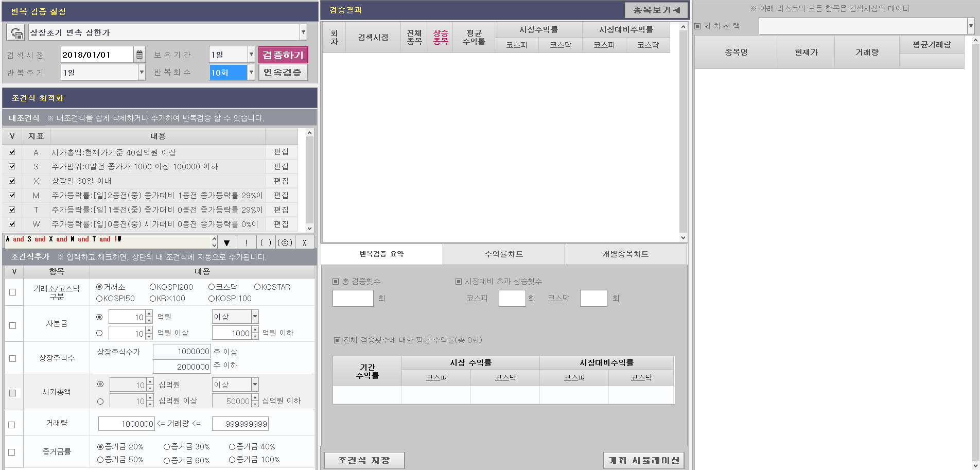
Task: Check the 상장주식수 checkbox
Action: 13,358
